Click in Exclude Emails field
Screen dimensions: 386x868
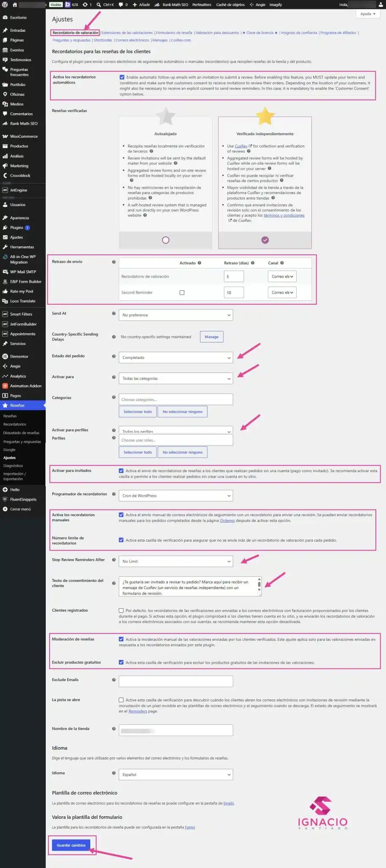(176, 682)
